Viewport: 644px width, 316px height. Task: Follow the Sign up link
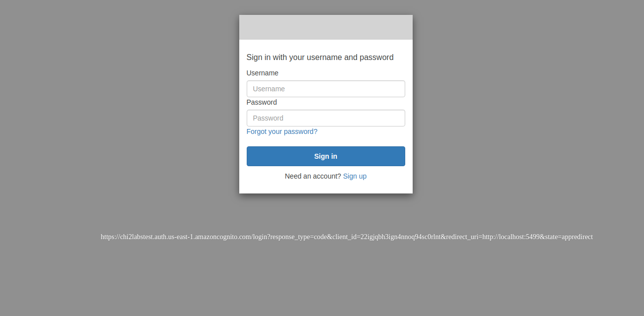pyautogui.click(x=355, y=176)
